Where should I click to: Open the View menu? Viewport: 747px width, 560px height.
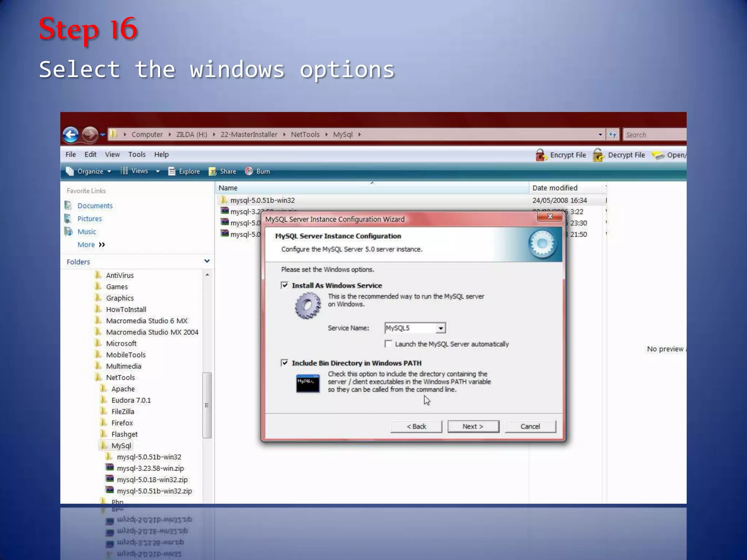pos(112,155)
